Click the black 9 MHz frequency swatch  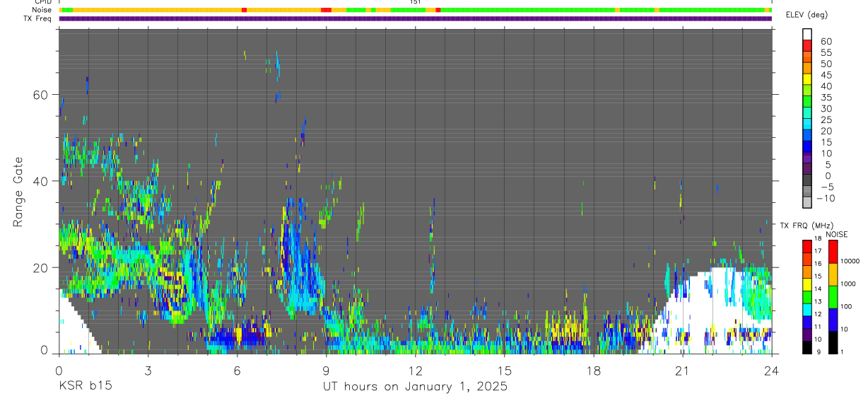click(807, 347)
